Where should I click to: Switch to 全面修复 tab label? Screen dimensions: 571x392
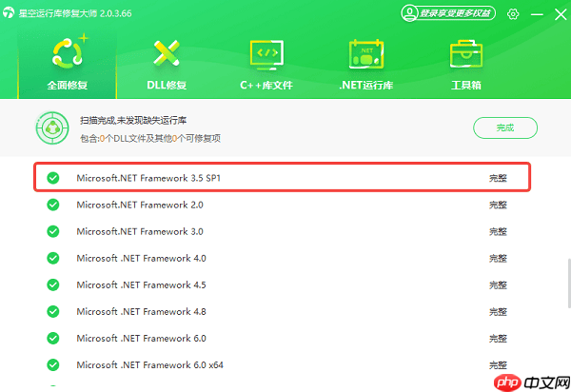tap(68, 86)
